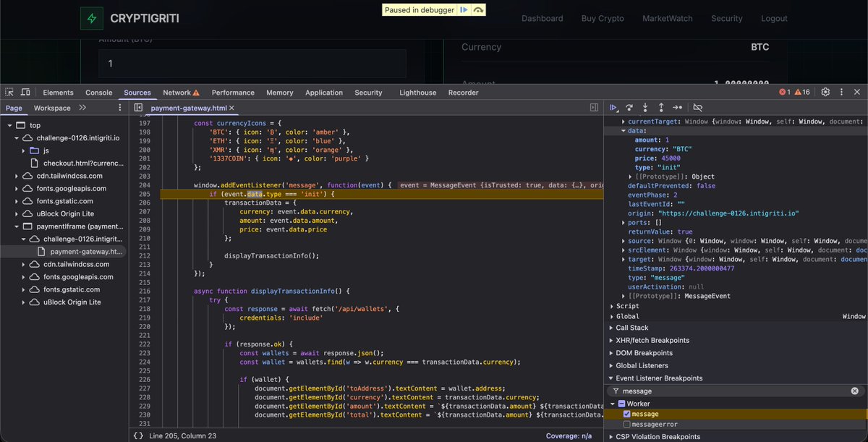
Task: Open navigator pane three-dot menu
Action: pos(120,108)
